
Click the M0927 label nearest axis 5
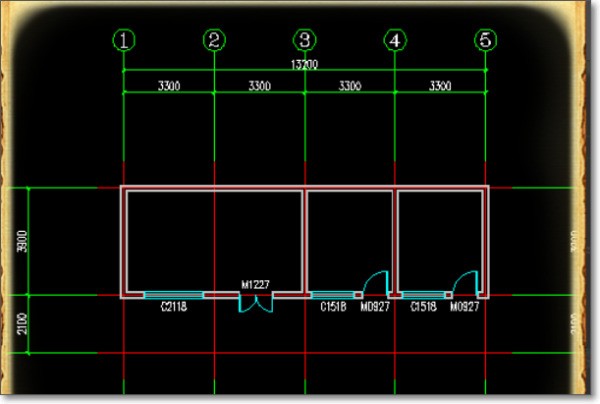tap(465, 307)
